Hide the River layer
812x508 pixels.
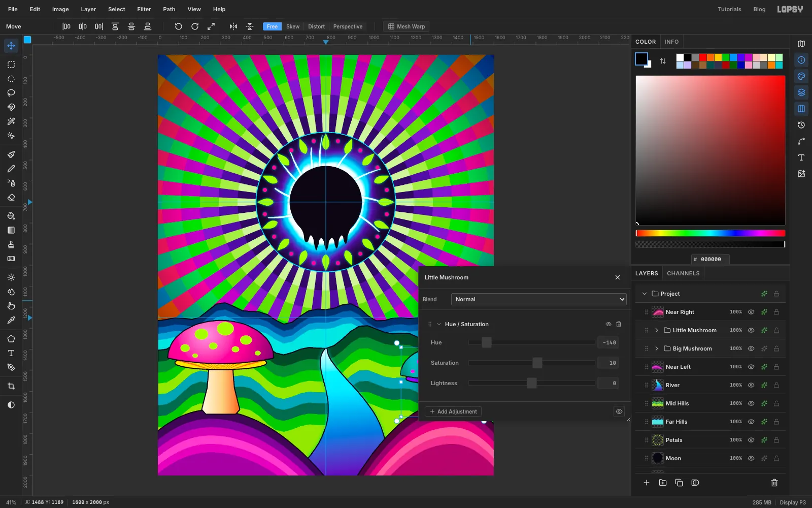pyautogui.click(x=751, y=385)
